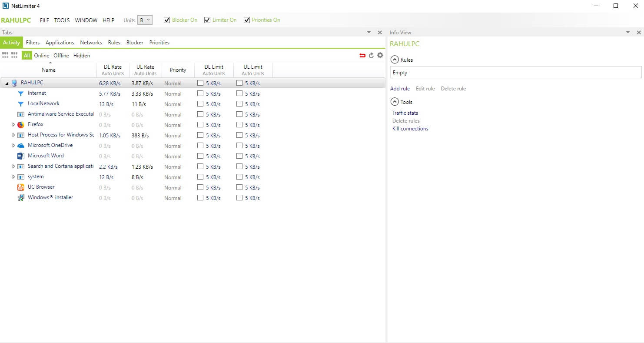The image size is (644, 343).
Task: Expand the Firefox tree node
Action: [x=13, y=125]
